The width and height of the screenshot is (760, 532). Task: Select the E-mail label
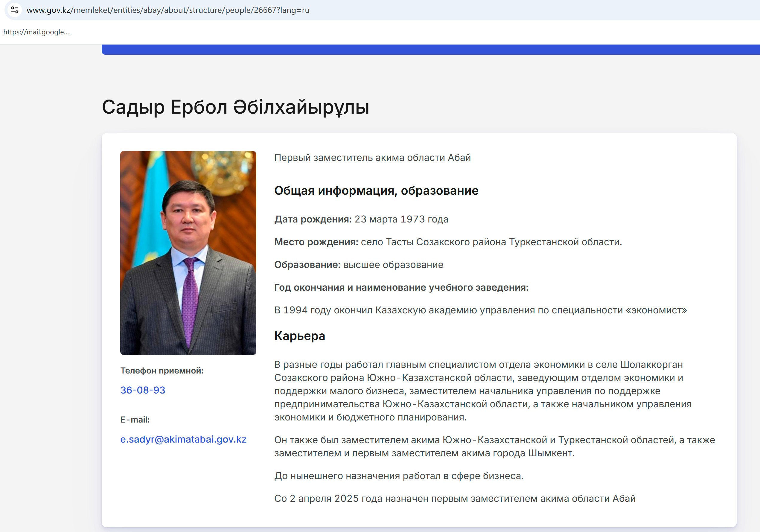click(135, 420)
